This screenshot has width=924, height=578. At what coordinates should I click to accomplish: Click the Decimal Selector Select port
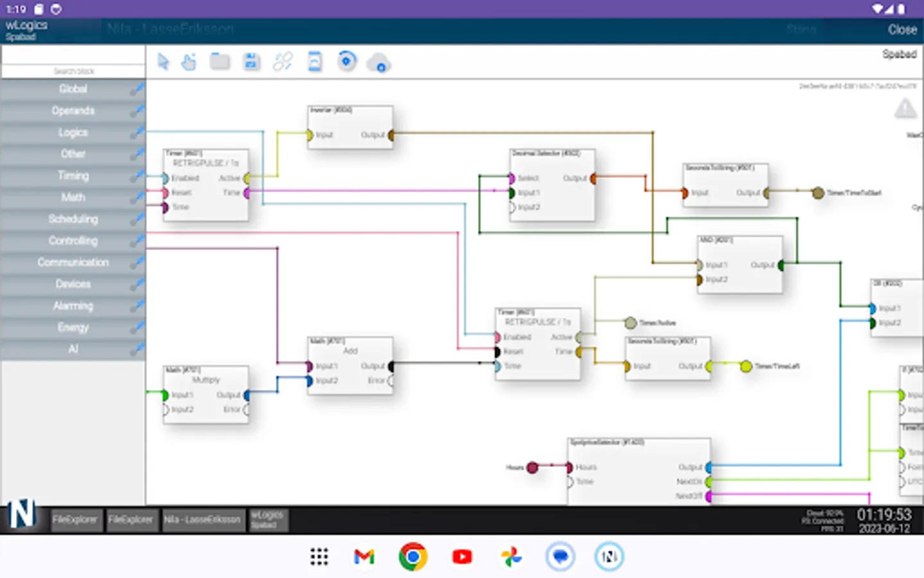click(511, 178)
